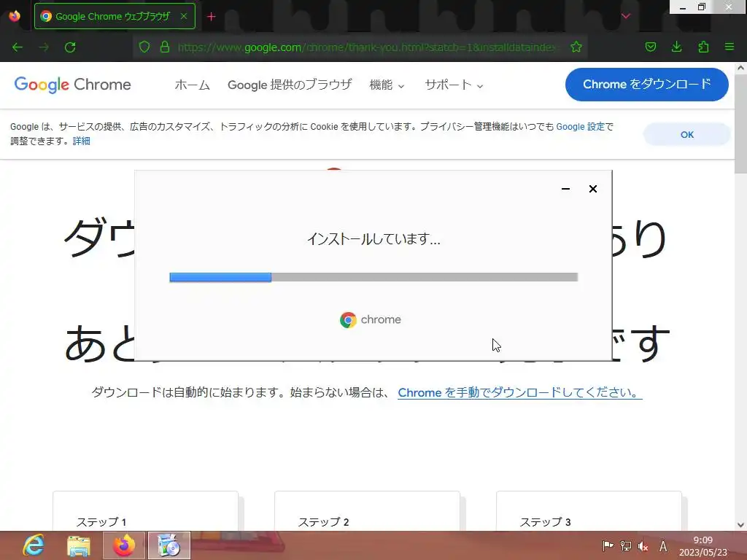Open the list all tabs dropdown arrow
This screenshot has height=560, width=747.
pos(626,16)
